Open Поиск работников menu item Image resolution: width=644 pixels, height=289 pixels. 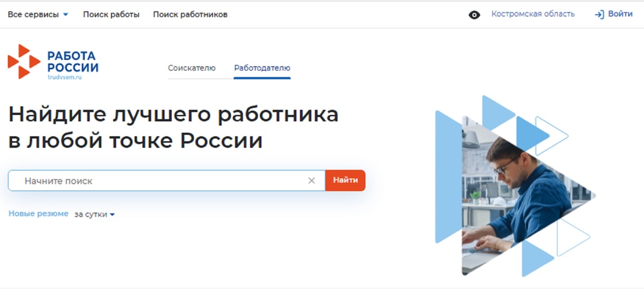pyautogui.click(x=190, y=14)
